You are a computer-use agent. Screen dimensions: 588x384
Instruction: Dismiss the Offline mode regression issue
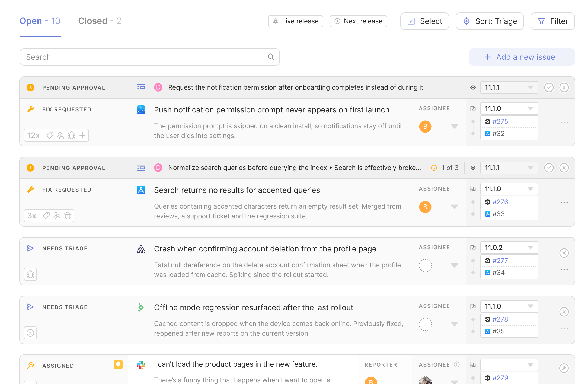[564, 312]
